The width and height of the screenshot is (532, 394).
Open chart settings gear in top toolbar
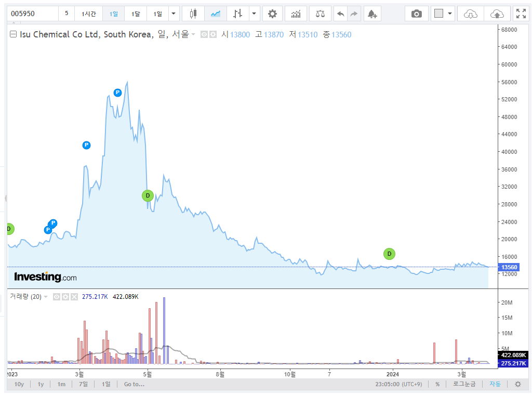click(x=272, y=14)
